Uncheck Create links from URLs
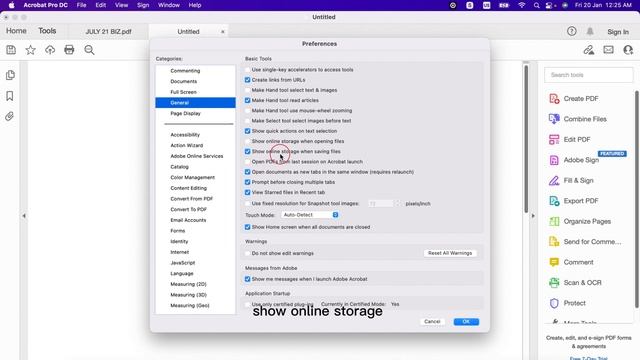Viewport: 640px width, 360px height. pyautogui.click(x=247, y=80)
